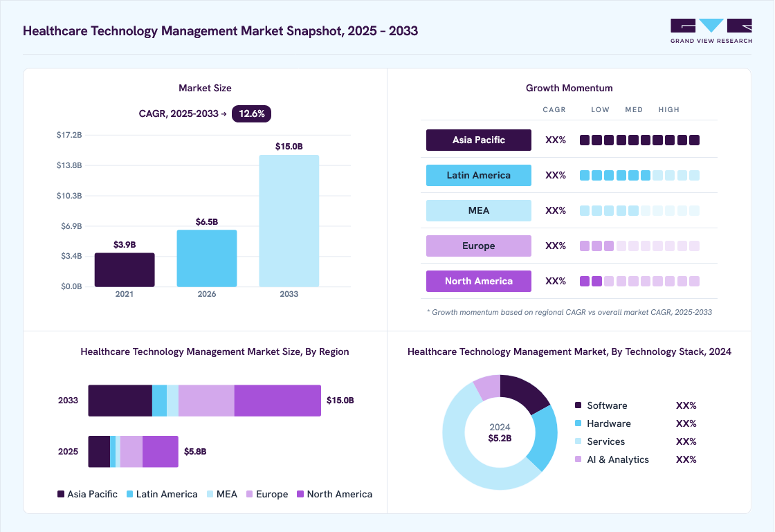Click the Services legend swatch beside the donut

pyautogui.click(x=578, y=441)
